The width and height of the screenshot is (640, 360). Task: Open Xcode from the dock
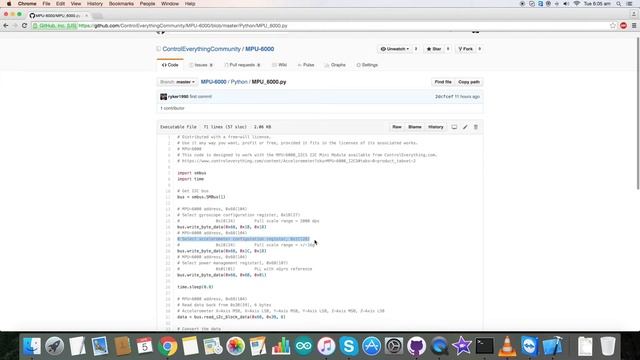tap(552, 346)
